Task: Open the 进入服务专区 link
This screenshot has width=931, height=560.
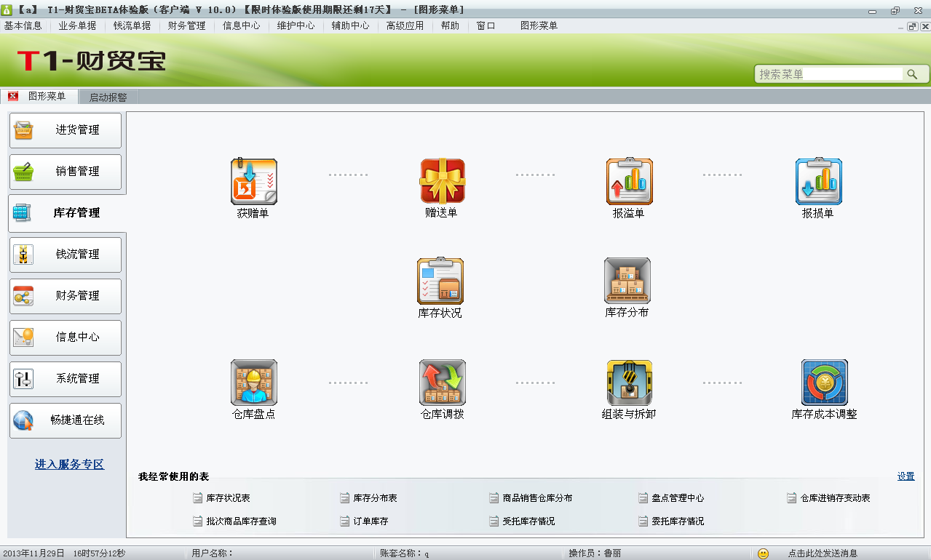Action: click(69, 464)
